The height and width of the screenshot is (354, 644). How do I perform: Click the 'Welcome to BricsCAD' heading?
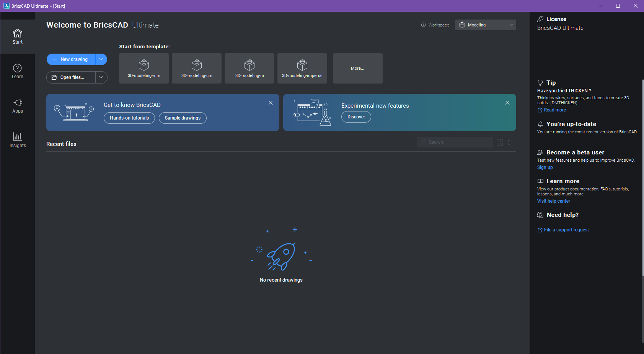coord(87,25)
